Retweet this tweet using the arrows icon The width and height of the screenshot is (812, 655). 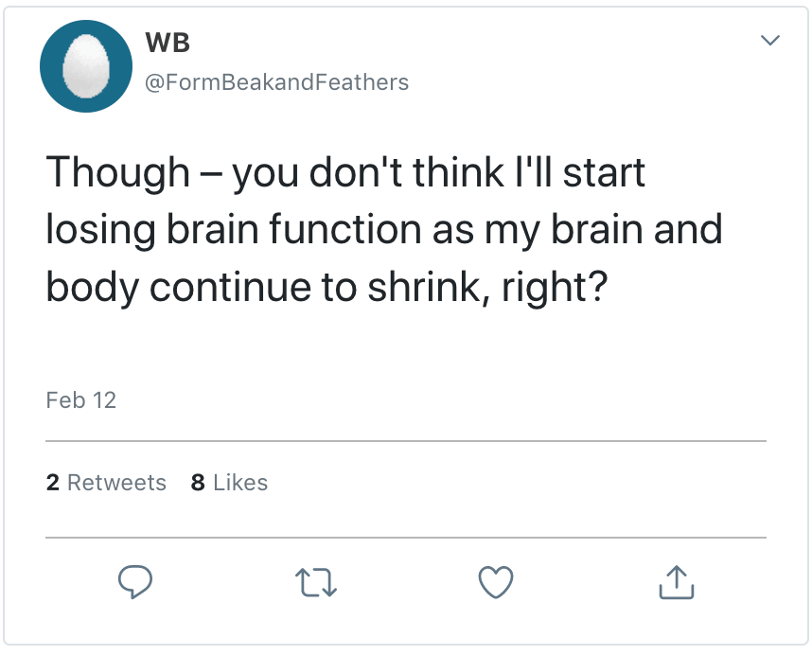pos(315,582)
